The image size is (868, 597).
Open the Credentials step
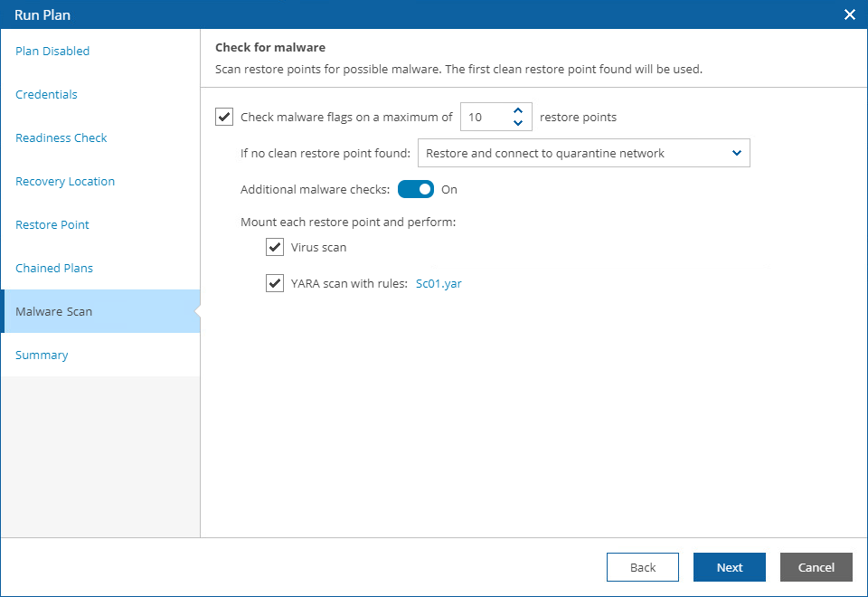(x=46, y=94)
